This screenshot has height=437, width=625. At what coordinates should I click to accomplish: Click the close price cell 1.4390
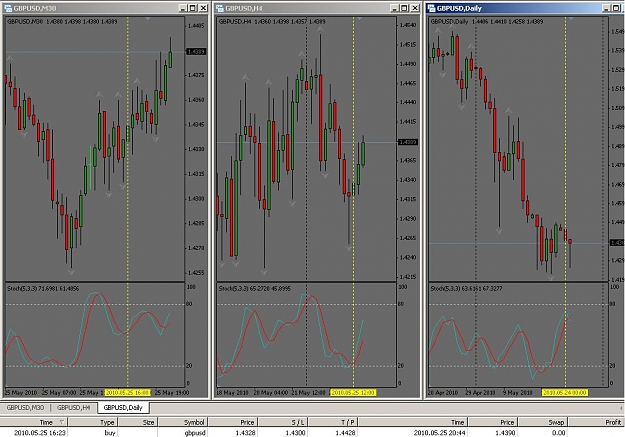click(x=505, y=433)
